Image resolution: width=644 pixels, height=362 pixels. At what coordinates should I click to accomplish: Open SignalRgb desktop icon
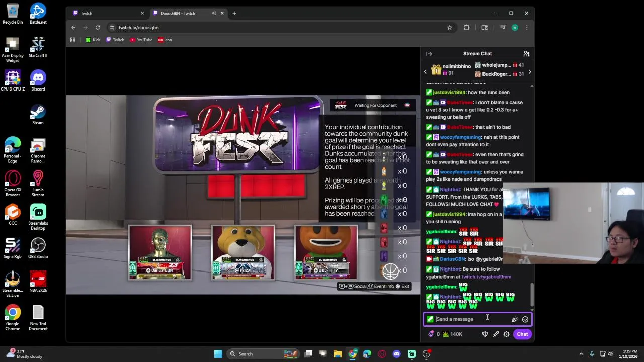pos(13,248)
